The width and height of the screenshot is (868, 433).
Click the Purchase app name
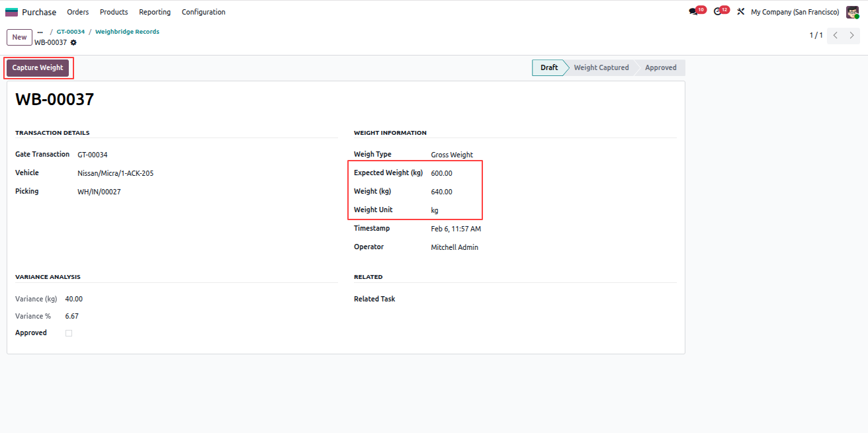[39, 12]
